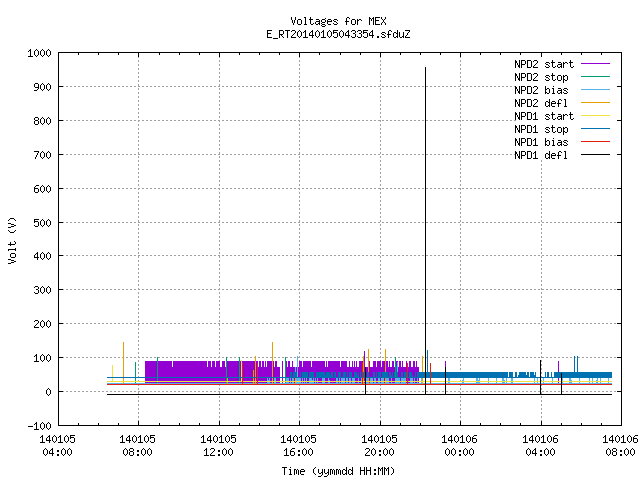Click the -100 y-axis tick label

click(x=40, y=426)
